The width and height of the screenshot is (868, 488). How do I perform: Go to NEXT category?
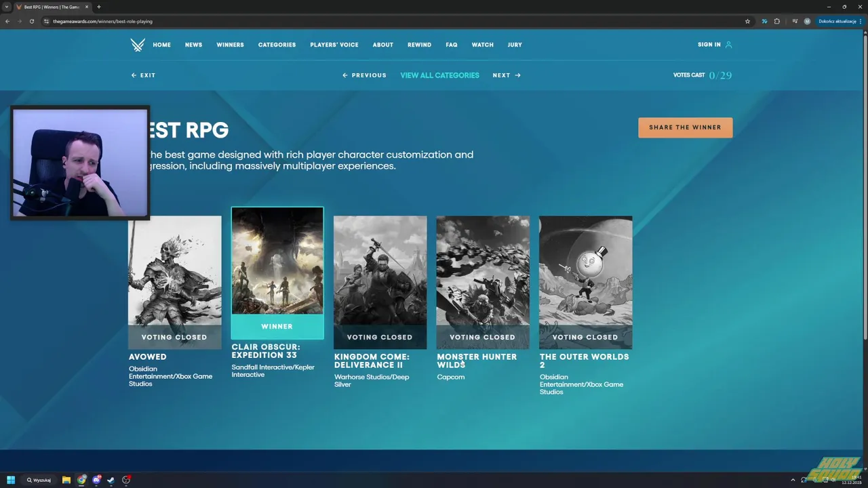(x=507, y=75)
